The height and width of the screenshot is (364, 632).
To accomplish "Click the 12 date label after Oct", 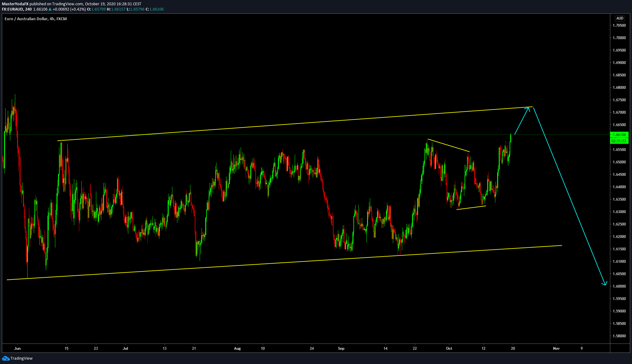I will [x=484, y=348].
